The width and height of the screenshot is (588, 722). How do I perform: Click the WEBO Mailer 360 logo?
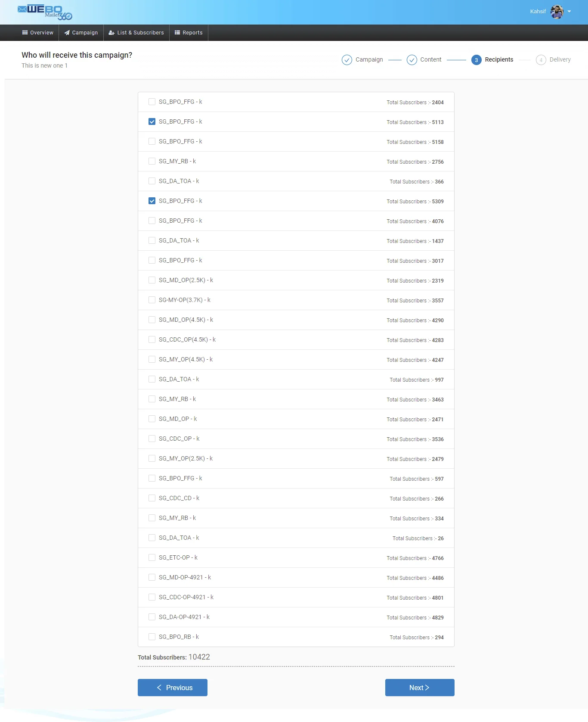[x=45, y=12]
